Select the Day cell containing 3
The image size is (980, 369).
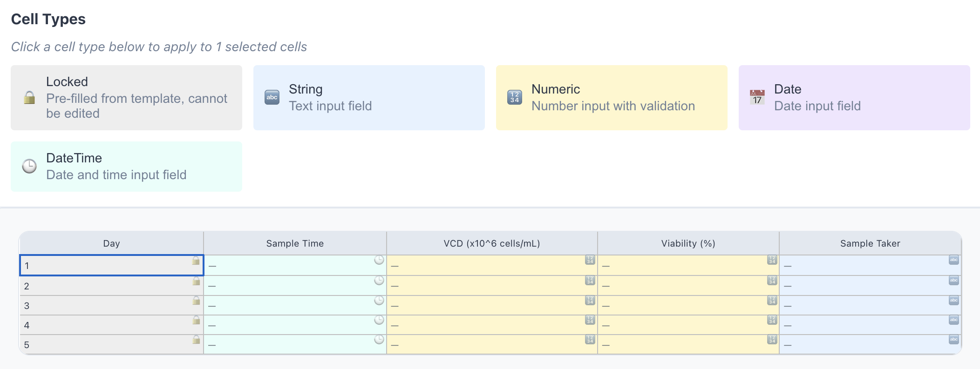coord(111,305)
